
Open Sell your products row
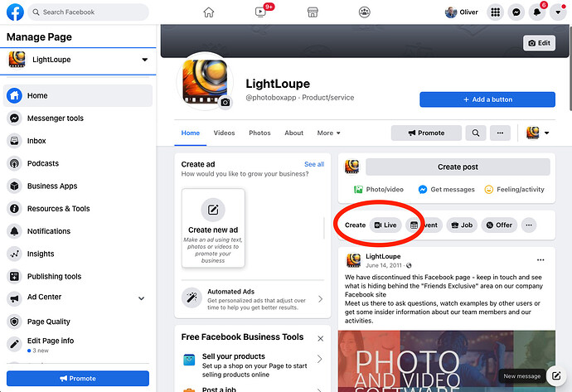click(x=253, y=365)
